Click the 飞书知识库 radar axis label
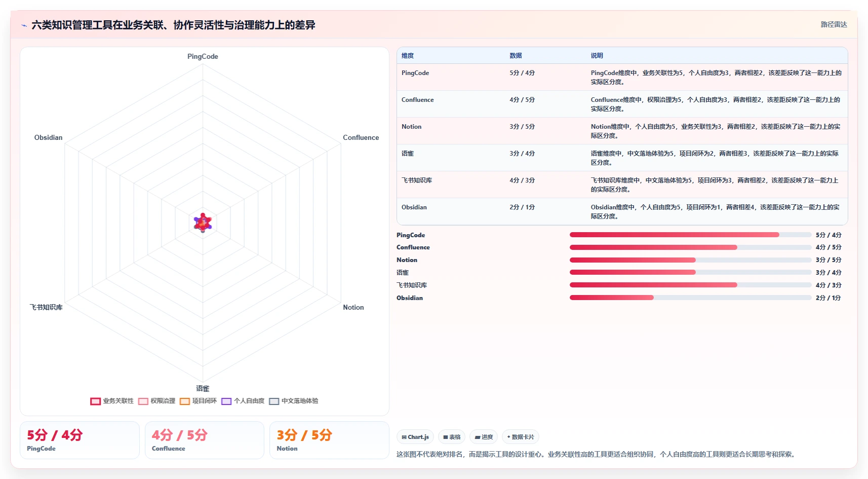The height and width of the screenshot is (479, 868). [46, 307]
